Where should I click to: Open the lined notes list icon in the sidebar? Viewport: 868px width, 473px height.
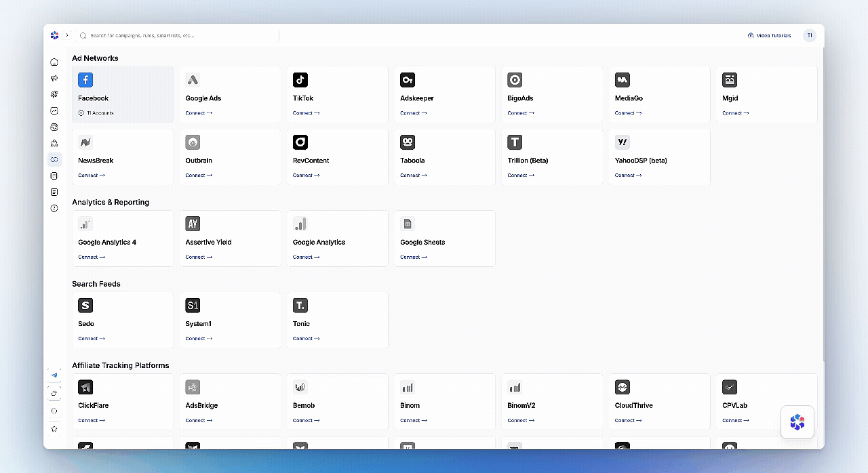point(54,192)
